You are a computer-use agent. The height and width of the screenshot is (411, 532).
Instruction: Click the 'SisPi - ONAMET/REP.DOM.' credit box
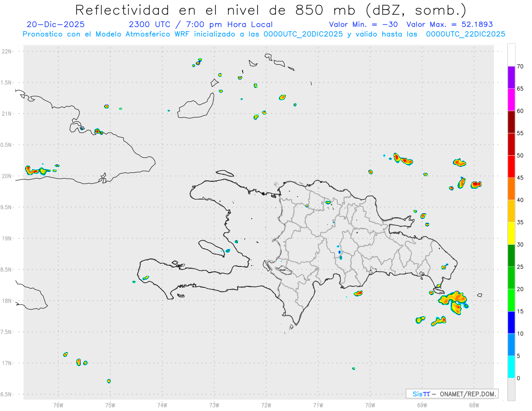pyautogui.click(x=452, y=394)
